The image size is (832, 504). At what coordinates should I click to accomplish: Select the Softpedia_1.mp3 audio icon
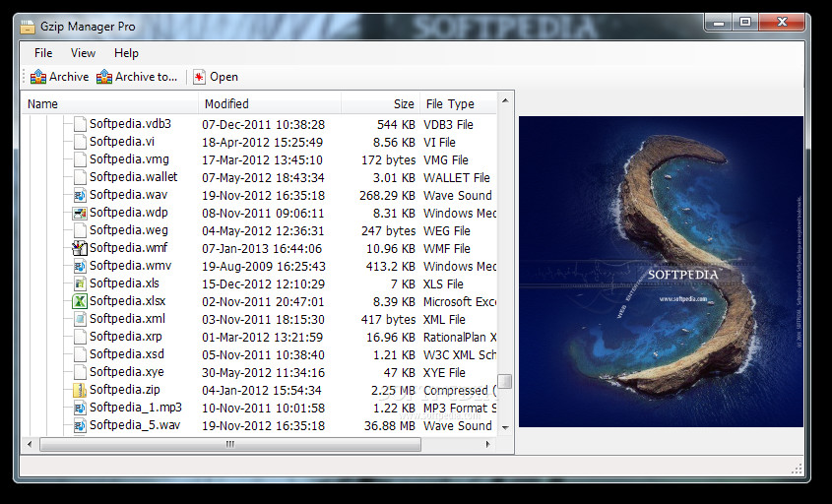click(80, 408)
